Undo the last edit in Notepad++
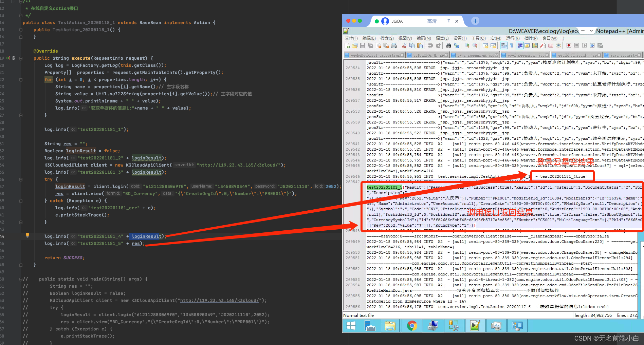The image size is (644, 345). (x=430, y=45)
